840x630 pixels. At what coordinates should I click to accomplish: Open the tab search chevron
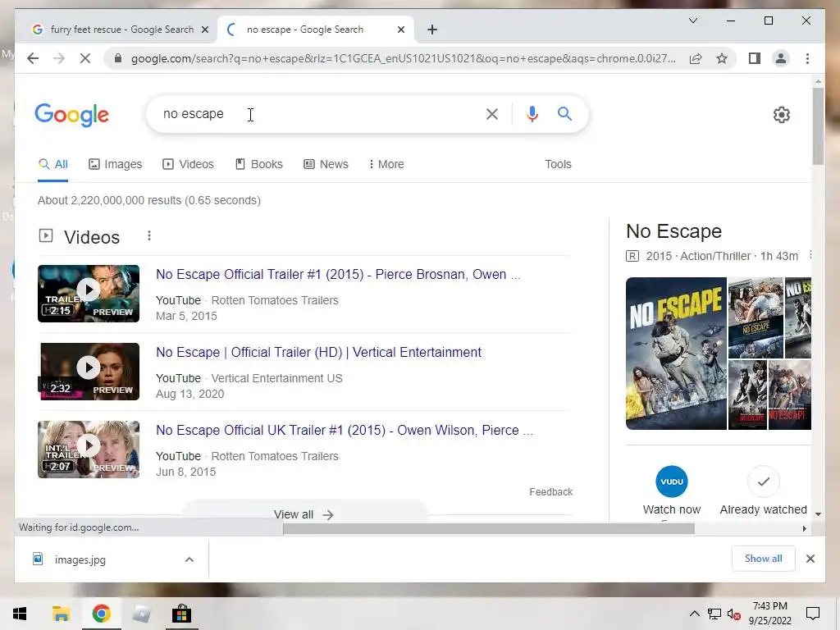[x=692, y=21]
